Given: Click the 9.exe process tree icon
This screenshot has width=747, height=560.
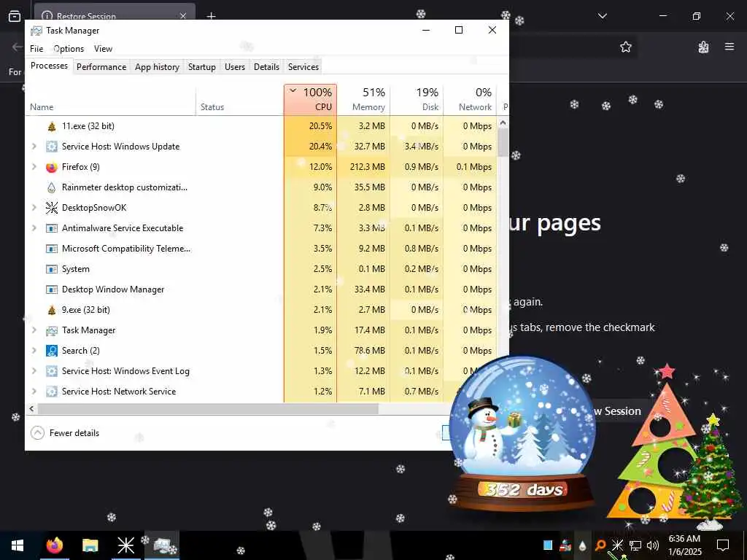Looking at the screenshot, I should click(52, 310).
